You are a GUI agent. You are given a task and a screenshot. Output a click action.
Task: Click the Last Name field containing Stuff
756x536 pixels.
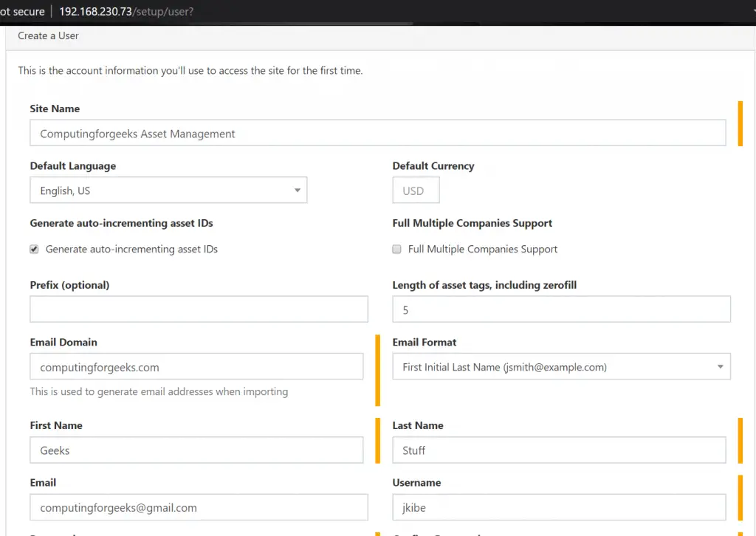pos(559,450)
